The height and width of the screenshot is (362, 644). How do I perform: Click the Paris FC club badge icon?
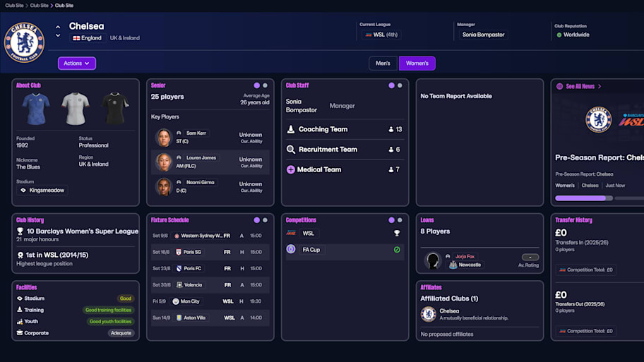179,268
